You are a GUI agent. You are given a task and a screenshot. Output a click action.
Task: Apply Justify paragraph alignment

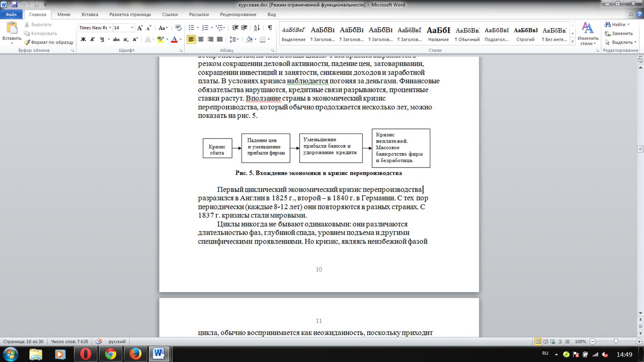[x=220, y=39]
